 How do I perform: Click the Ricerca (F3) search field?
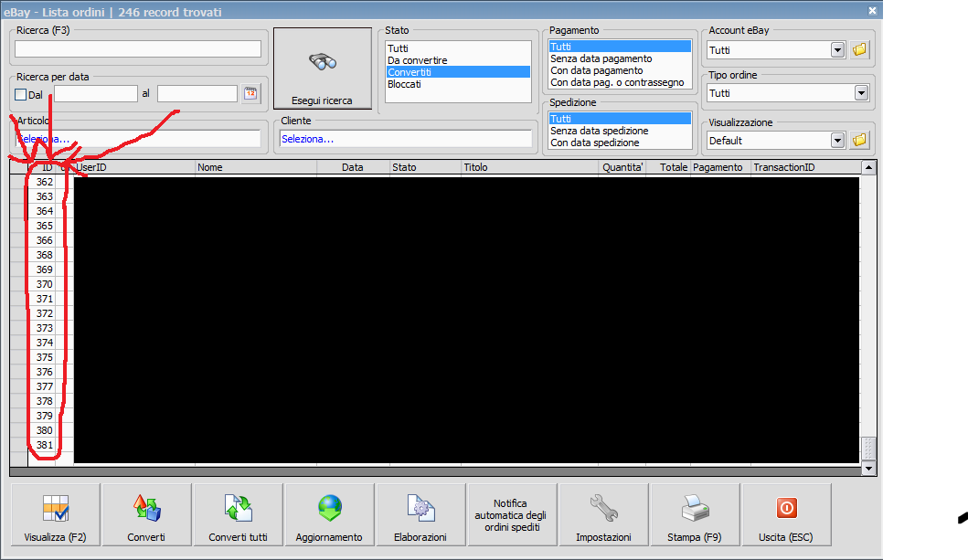click(x=138, y=49)
